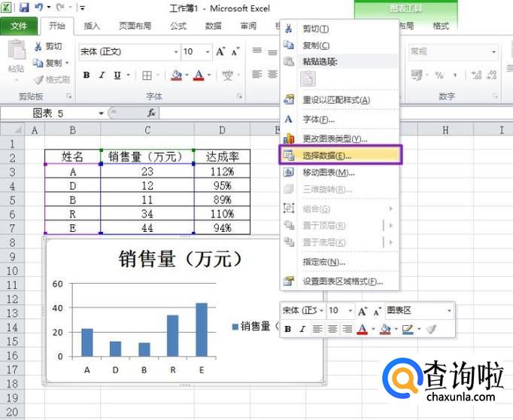The width and height of the screenshot is (513, 420).
Task: Open the 插入 ribbon tab
Action: (92, 26)
